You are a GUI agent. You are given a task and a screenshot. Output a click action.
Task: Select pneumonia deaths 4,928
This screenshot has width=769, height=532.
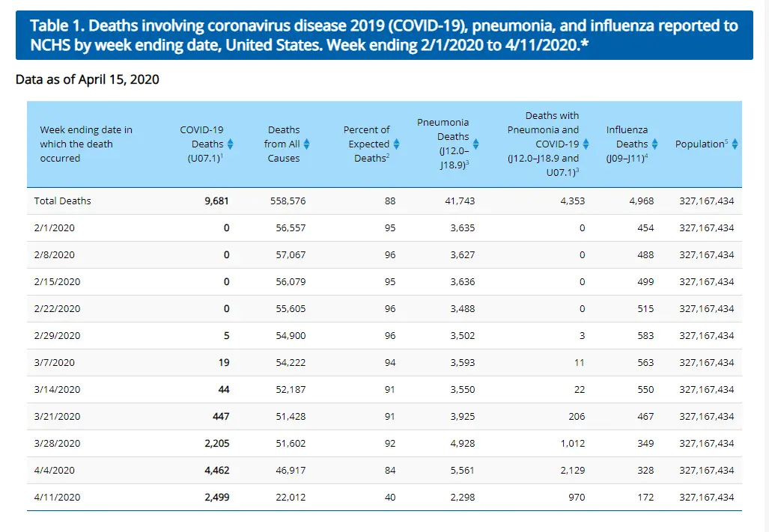pos(463,443)
